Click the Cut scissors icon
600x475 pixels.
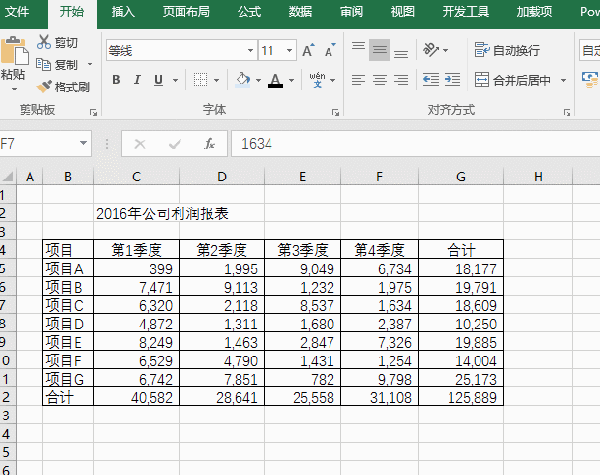tap(44, 42)
